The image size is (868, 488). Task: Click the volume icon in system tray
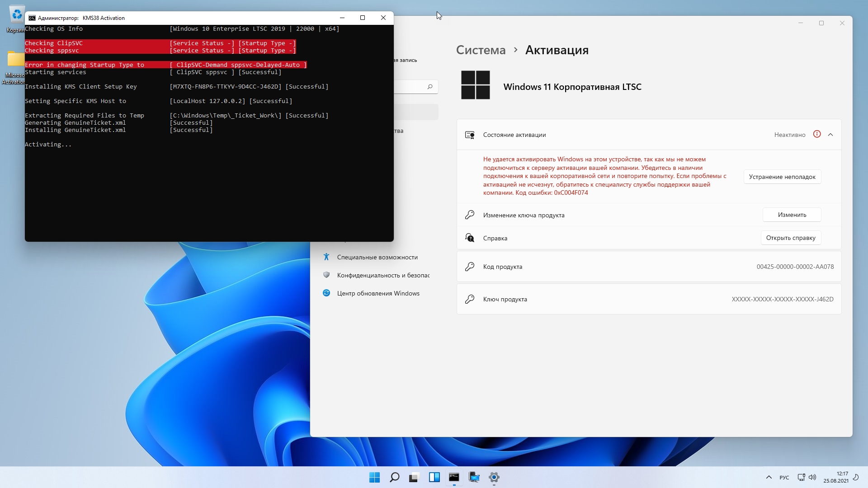point(812,477)
